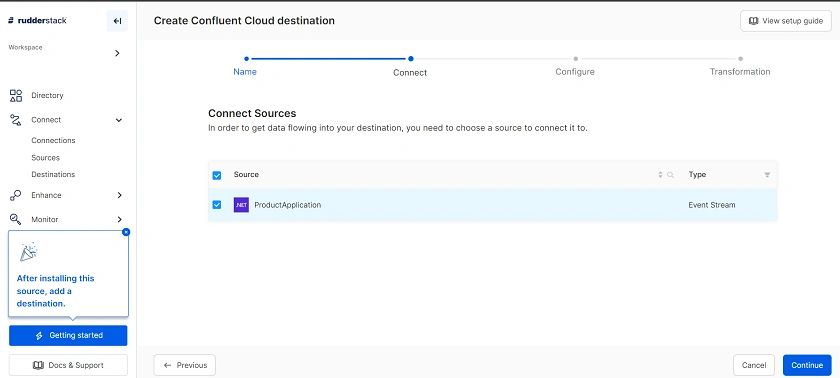Click Continue to proceed
This screenshot has width=840, height=378.
807,365
